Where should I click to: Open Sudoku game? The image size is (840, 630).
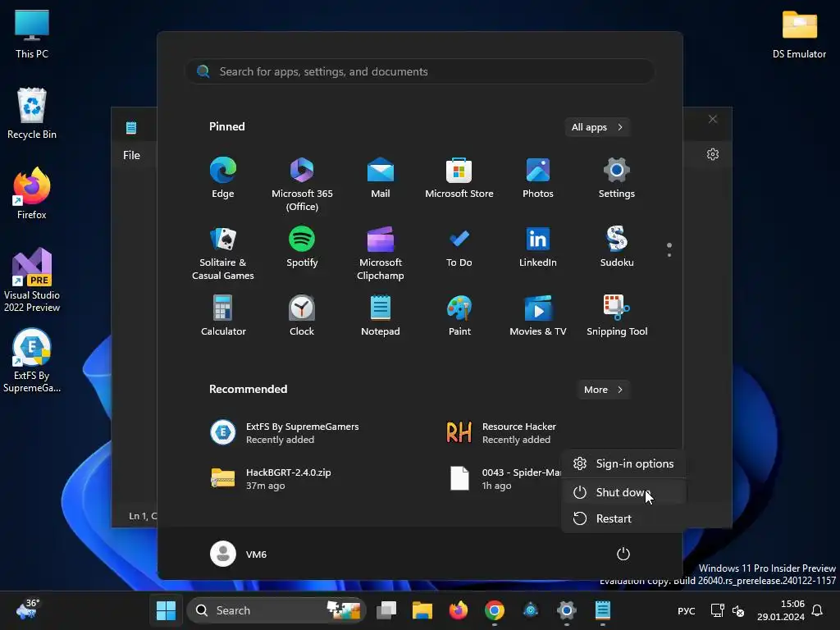pos(617,247)
